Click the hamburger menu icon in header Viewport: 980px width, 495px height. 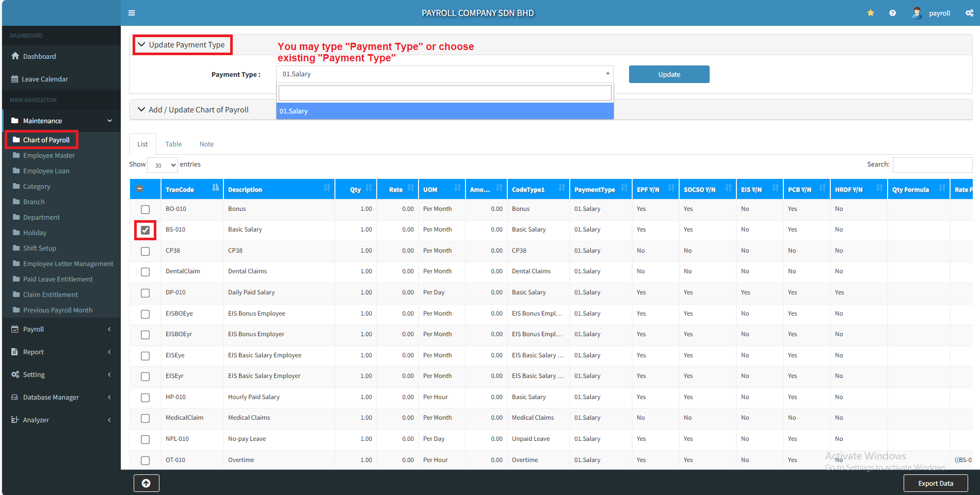click(132, 13)
